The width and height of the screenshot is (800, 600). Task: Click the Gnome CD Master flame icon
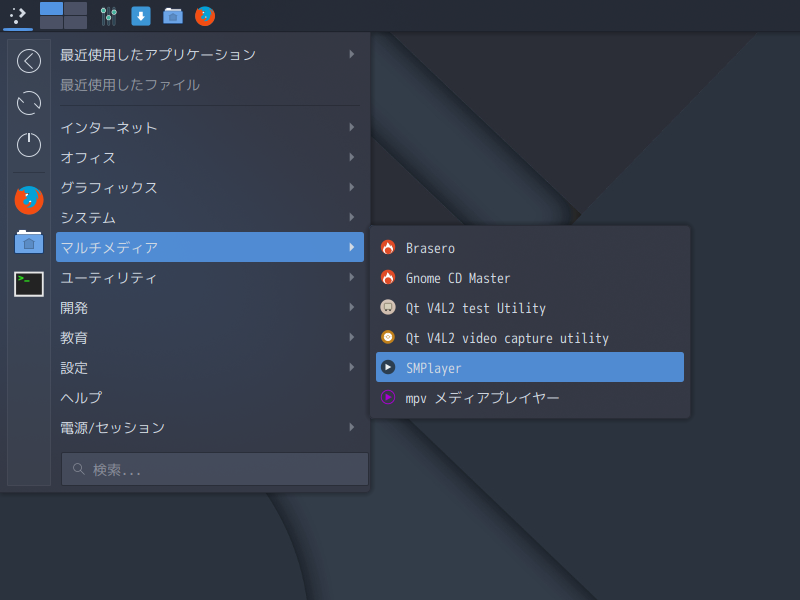pyautogui.click(x=388, y=278)
